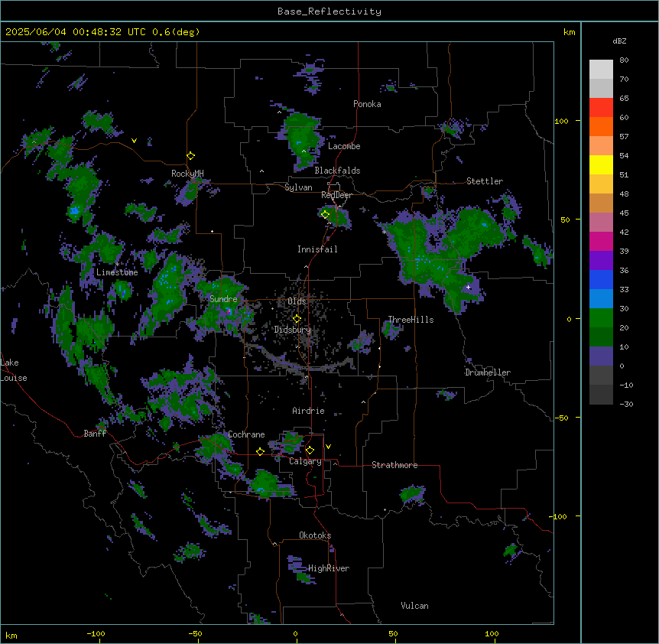Select the red 65 dBZ legend swatch

(601, 108)
